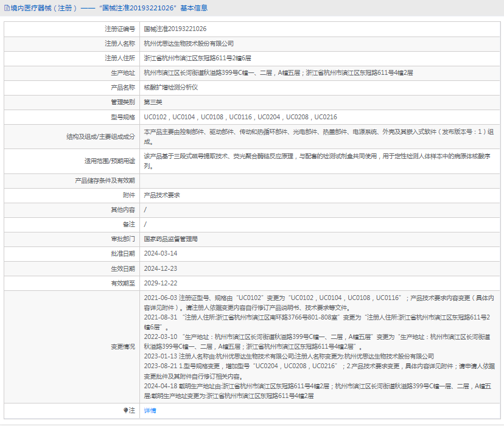The height and width of the screenshot is (426, 504).
Task: Select the model list starting with UC0102
Action: [x=240, y=117]
